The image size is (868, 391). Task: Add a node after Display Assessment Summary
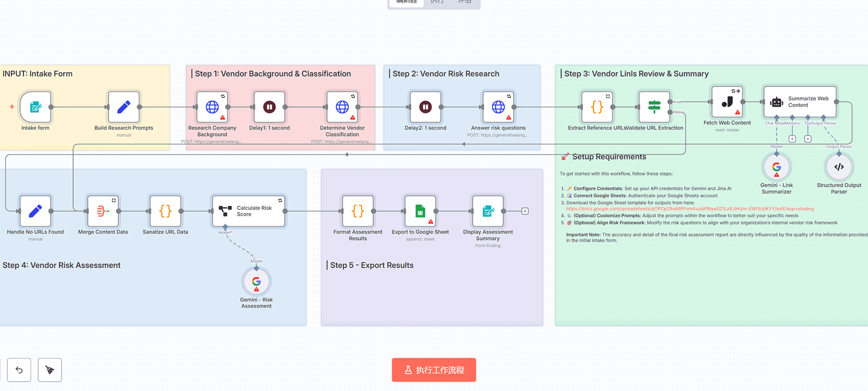click(x=525, y=211)
